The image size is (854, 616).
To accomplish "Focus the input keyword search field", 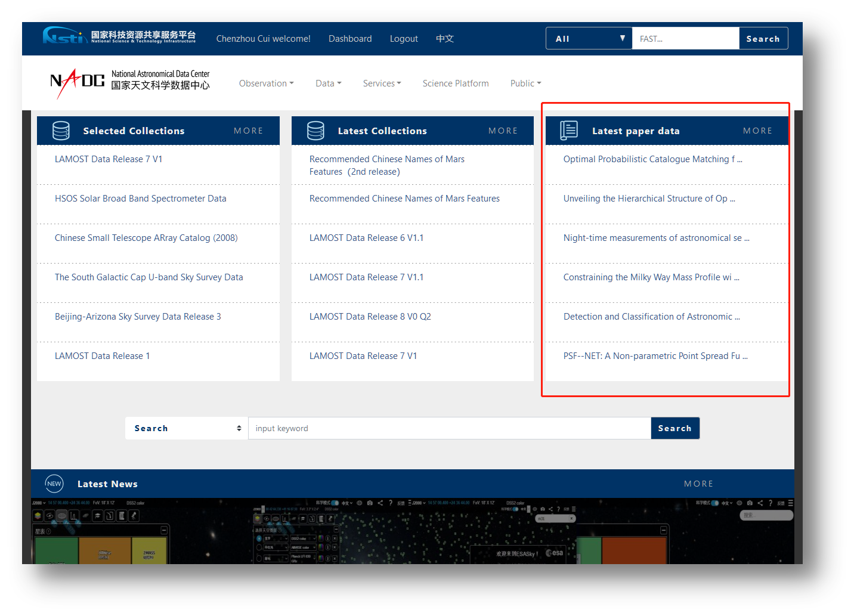I will pos(449,428).
